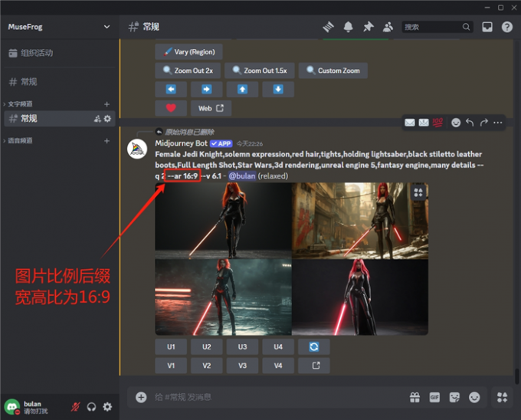This screenshot has width=521, height=420.
Task: Click the V2 variation button
Action: click(206, 366)
